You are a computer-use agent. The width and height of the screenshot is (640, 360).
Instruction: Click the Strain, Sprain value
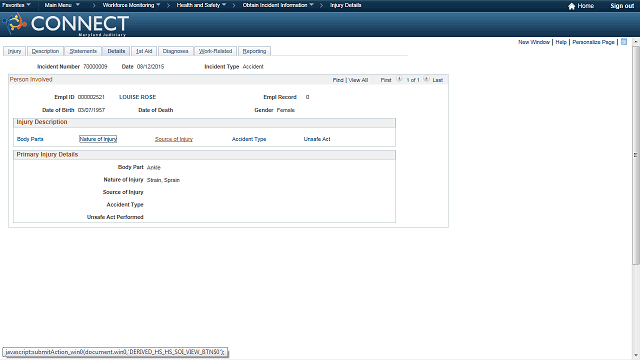click(x=163, y=180)
